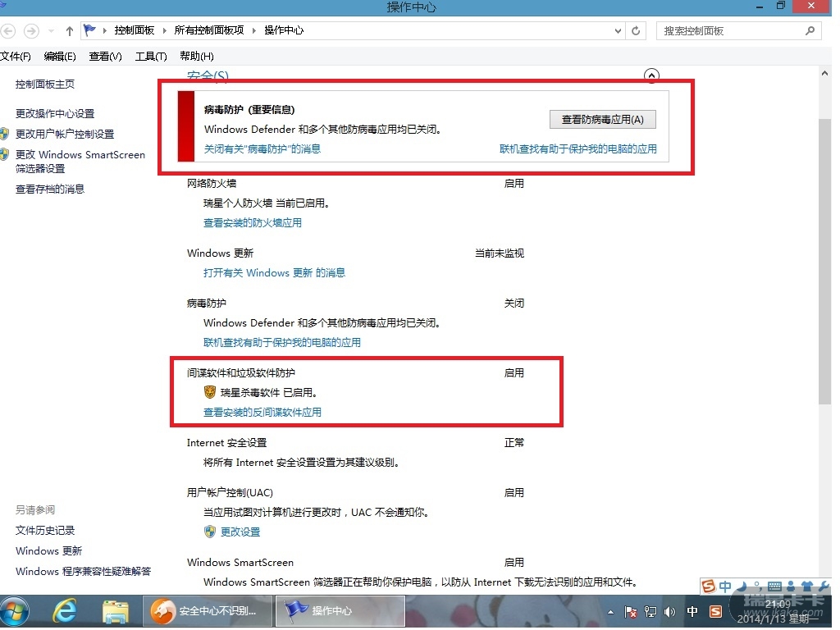Open the 编辑(E) menu
This screenshot has height=630, width=840.
(x=60, y=57)
